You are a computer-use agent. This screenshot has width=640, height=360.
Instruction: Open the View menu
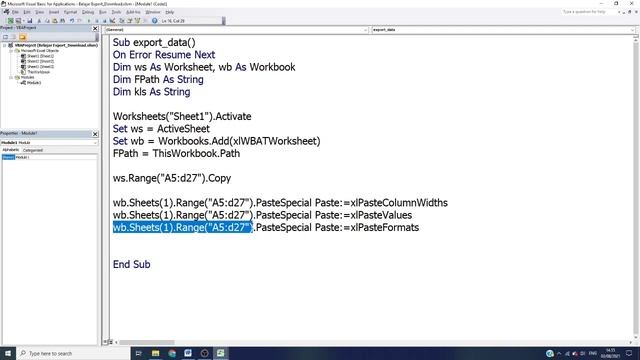tap(39, 12)
